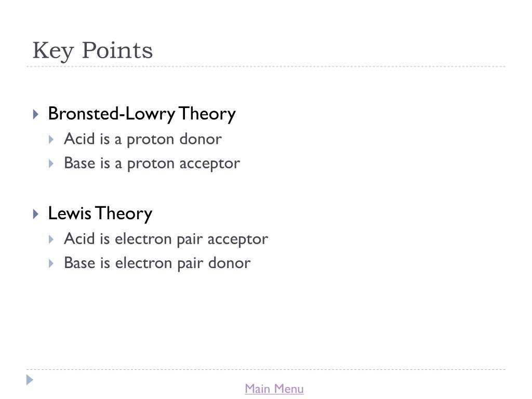The height and width of the screenshot is (399, 532).
Task: Click the text Acid is electron pair acceptor
Action: coord(166,239)
